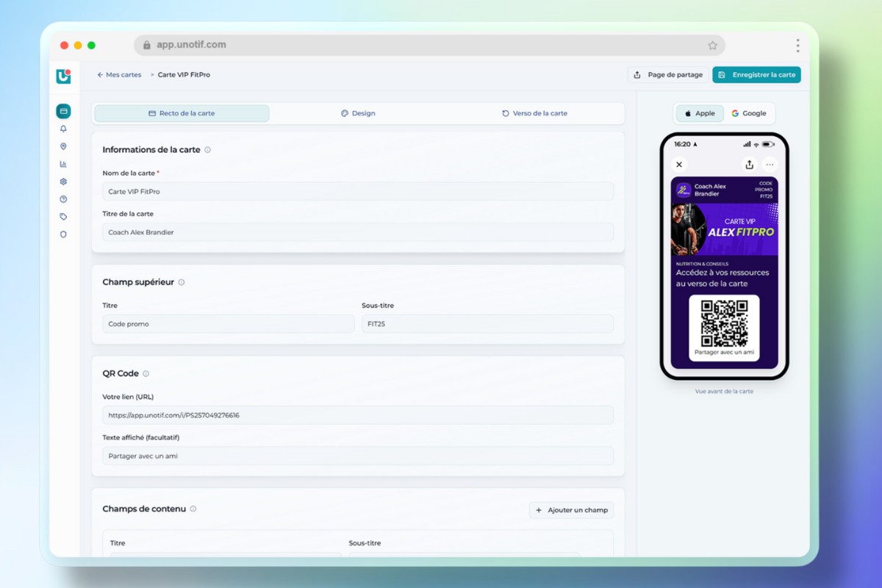Select the tag icon in sidebar

63,217
